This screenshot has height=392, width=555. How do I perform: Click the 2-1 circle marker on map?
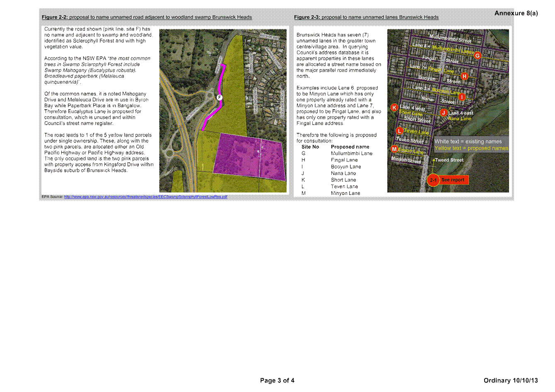[x=433, y=180]
